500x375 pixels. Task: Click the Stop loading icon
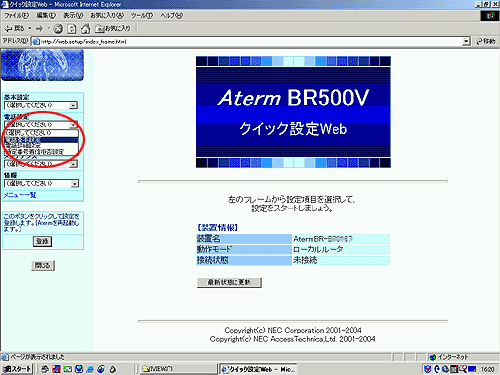(58, 29)
